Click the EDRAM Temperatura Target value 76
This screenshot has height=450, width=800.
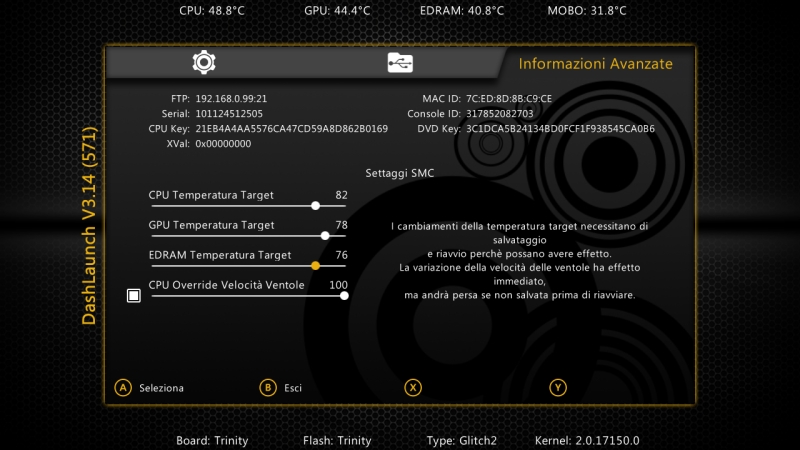[341, 255]
